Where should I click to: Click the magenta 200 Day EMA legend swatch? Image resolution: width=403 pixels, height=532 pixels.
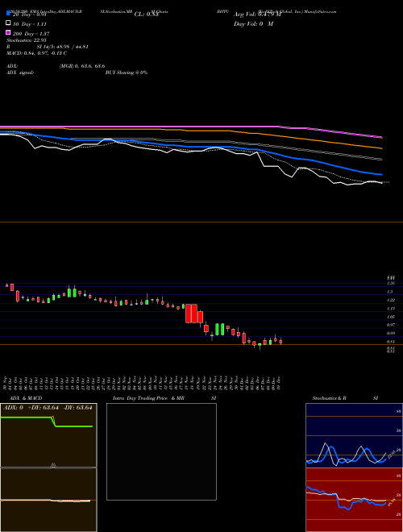point(8,32)
